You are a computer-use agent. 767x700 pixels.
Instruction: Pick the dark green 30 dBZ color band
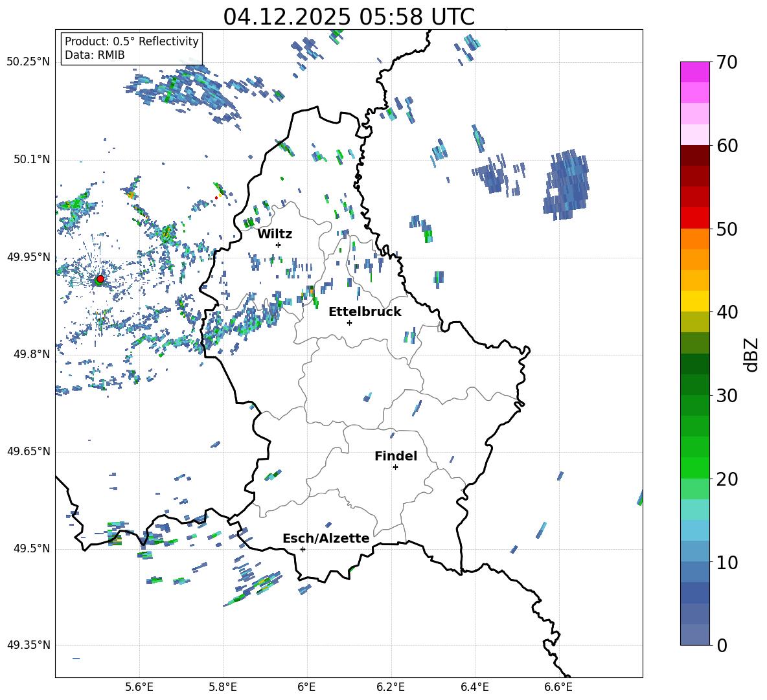(694, 385)
